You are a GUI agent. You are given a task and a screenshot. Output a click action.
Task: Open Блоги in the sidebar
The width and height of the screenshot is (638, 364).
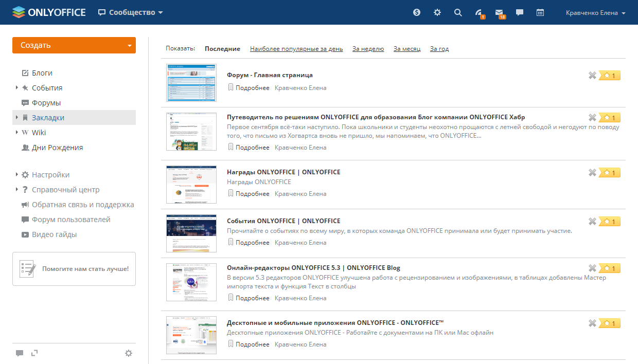click(x=42, y=73)
